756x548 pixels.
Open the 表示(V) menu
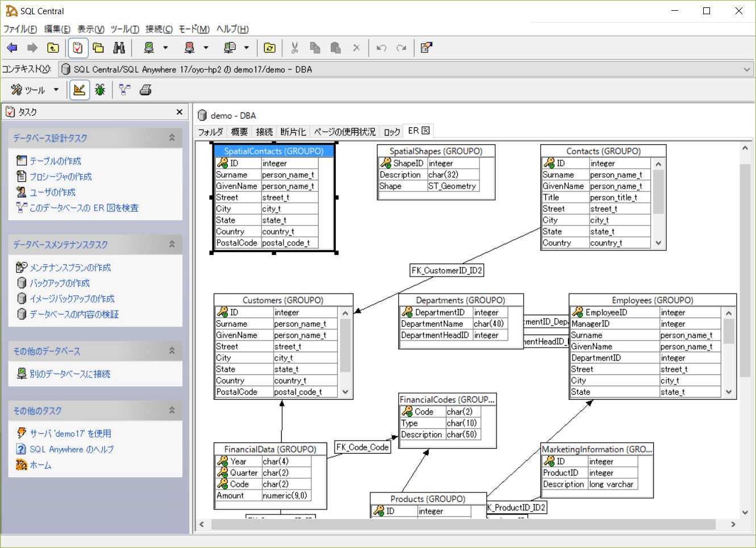(x=91, y=29)
